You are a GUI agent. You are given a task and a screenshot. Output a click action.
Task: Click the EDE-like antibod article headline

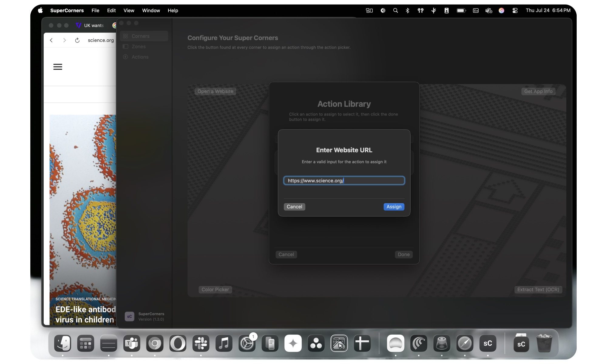click(86, 315)
